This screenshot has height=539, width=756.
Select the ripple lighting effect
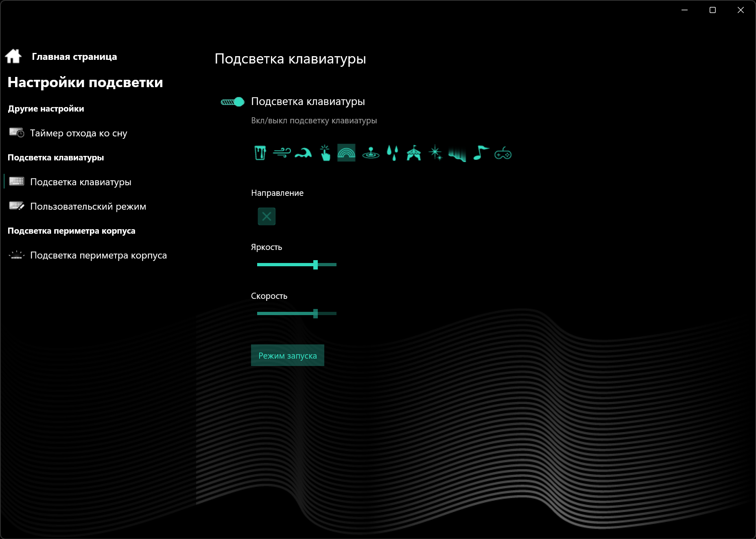pyautogui.click(x=371, y=153)
